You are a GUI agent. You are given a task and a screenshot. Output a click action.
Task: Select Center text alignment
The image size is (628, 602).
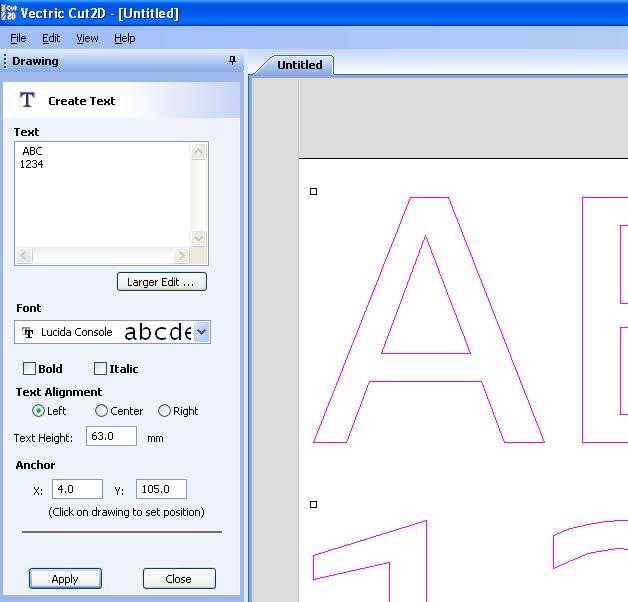(x=101, y=411)
